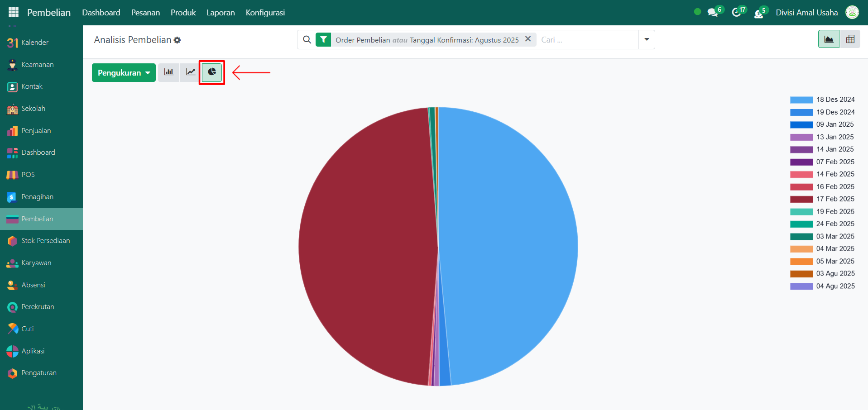Screen dimensions: 868x410
Task: Go to Stok Persediaan in sidebar
Action: pyautogui.click(x=45, y=241)
